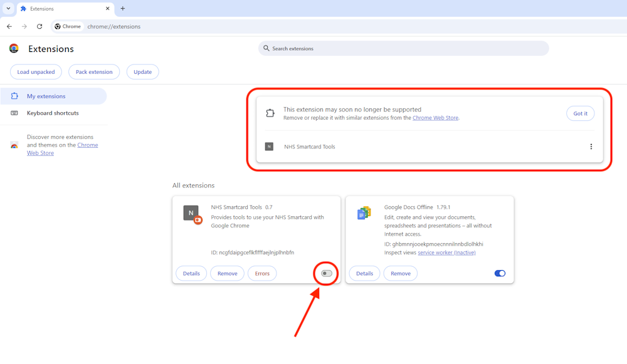Click the browser forward arrow
This screenshot has width=627, height=364.
pyautogui.click(x=24, y=26)
